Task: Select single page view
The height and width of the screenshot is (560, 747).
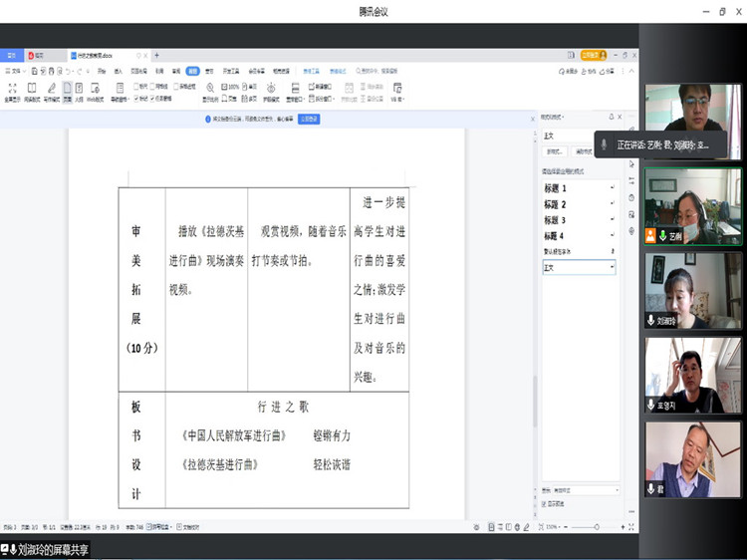Action: (x=250, y=87)
